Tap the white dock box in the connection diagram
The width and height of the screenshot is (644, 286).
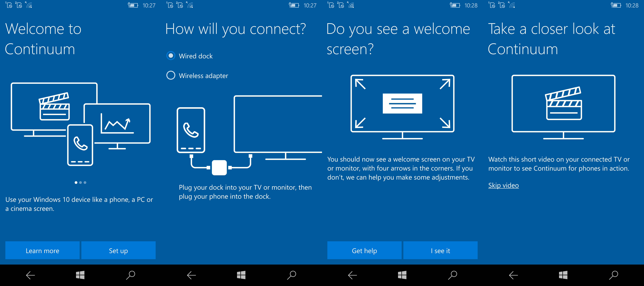(x=219, y=168)
